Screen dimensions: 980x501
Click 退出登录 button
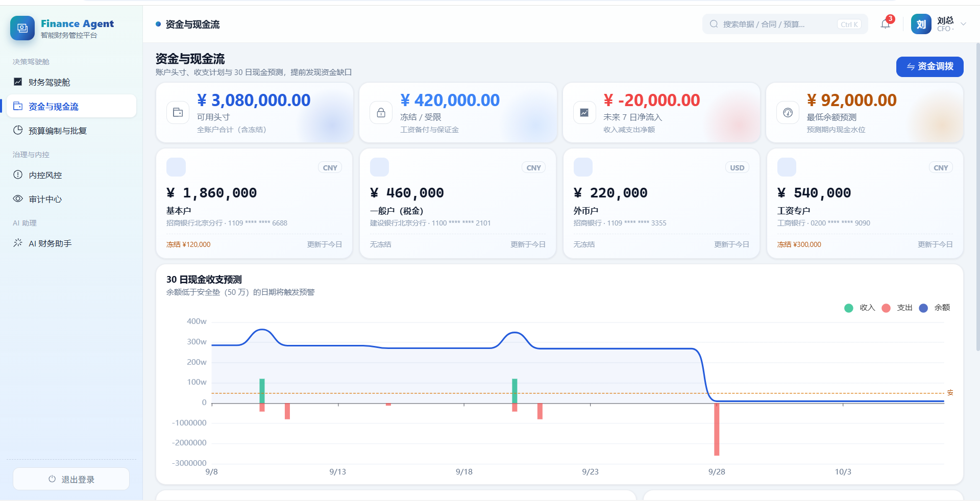pos(71,479)
